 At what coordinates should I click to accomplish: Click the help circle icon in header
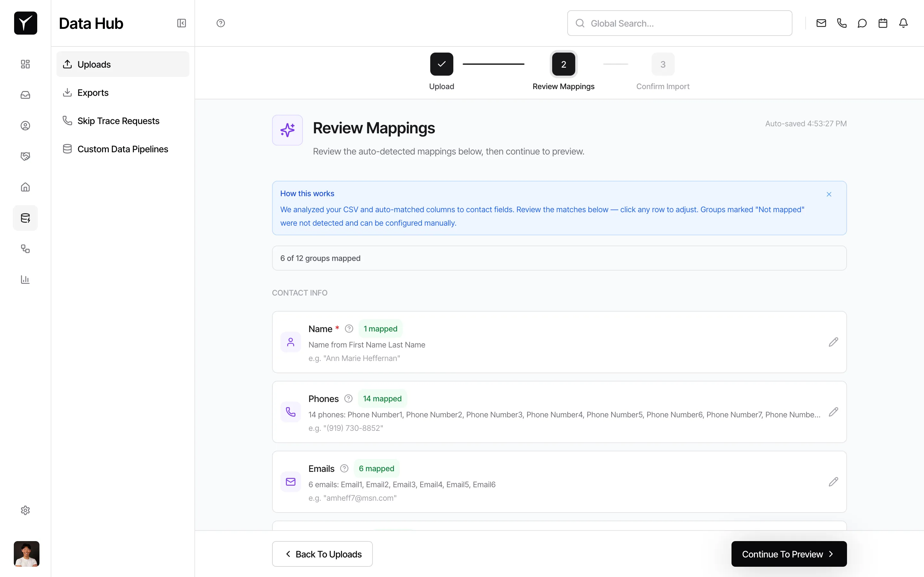pyautogui.click(x=221, y=23)
